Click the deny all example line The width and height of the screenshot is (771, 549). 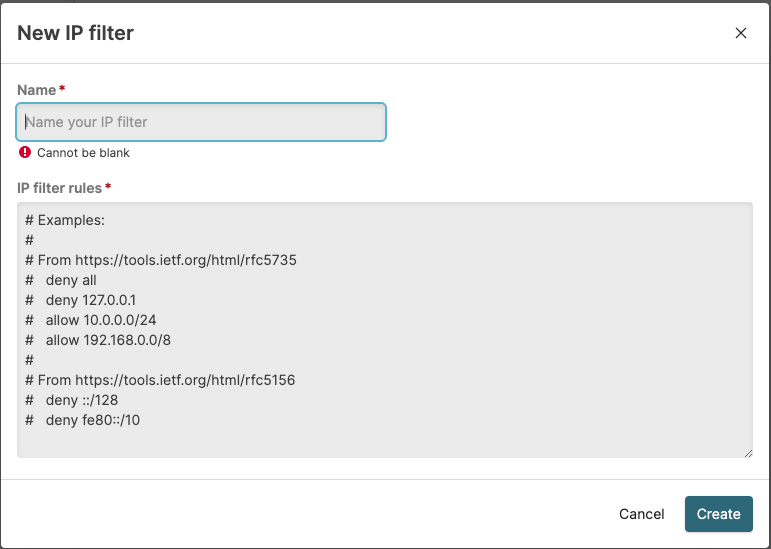(70, 280)
